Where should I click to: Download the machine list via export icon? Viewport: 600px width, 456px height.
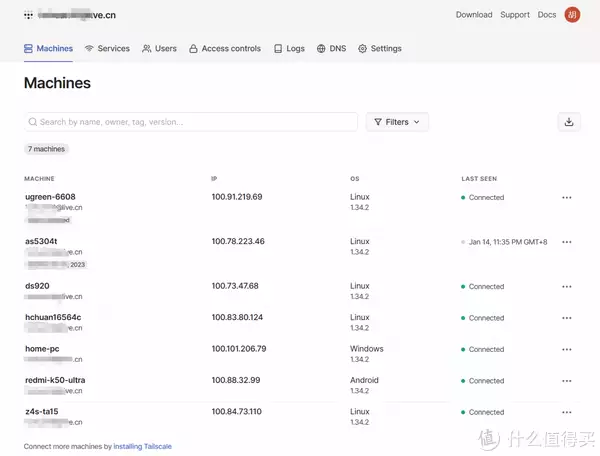point(569,122)
